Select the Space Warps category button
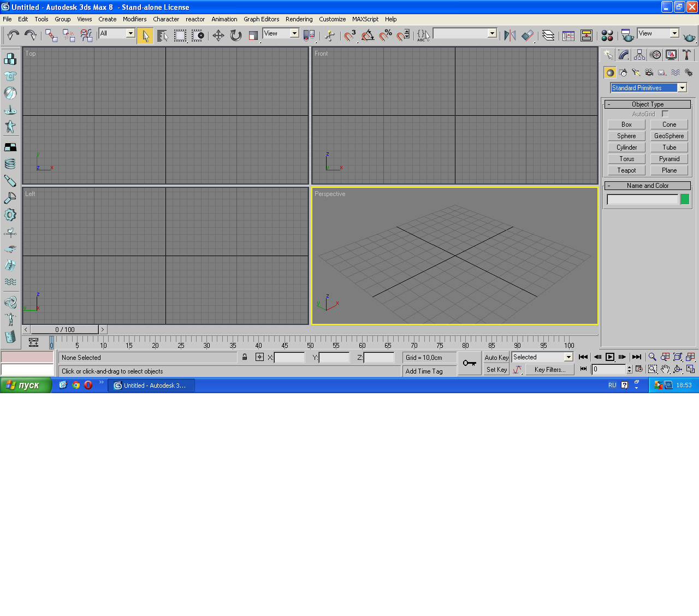 click(x=676, y=73)
